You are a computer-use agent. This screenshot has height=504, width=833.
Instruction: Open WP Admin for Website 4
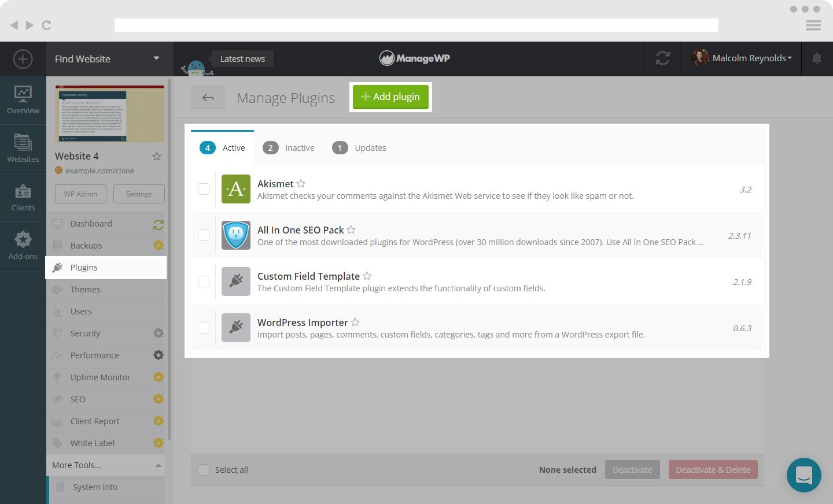click(80, 194)
